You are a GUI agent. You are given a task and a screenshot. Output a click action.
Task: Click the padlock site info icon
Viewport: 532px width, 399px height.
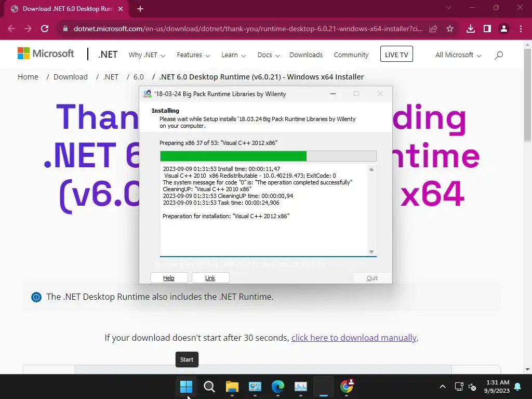[65, 29]
